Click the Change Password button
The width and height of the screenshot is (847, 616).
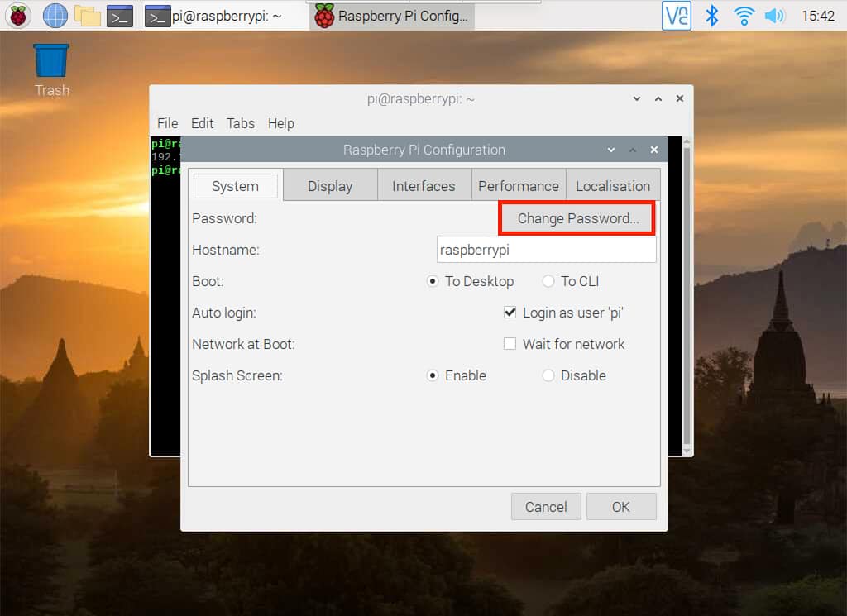(577, 218)
